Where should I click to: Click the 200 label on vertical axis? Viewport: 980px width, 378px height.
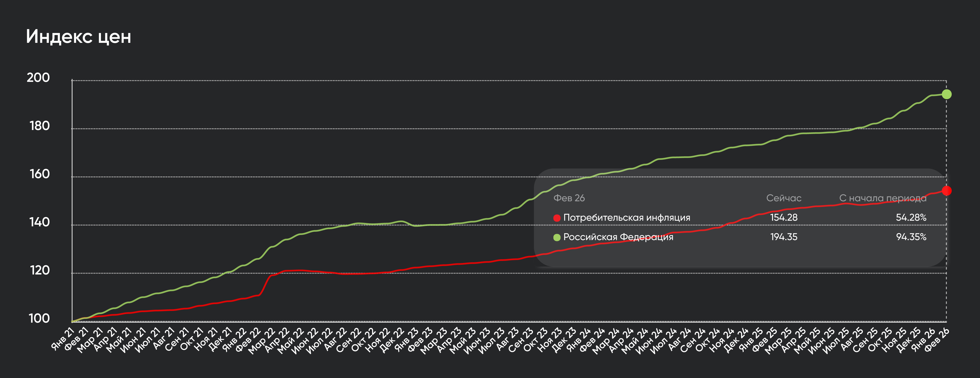38,78
